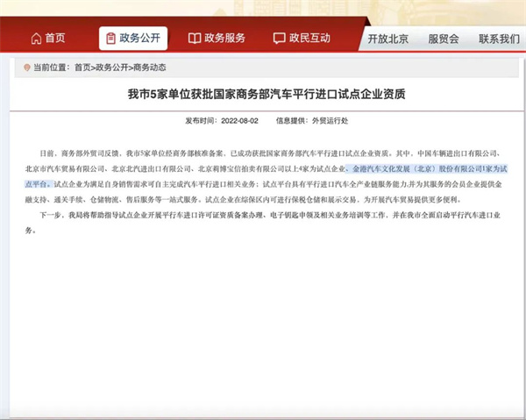Click the home house icon in navigation
The height and width of the screenshot is (420, 526).
click(x=36, y=39)
